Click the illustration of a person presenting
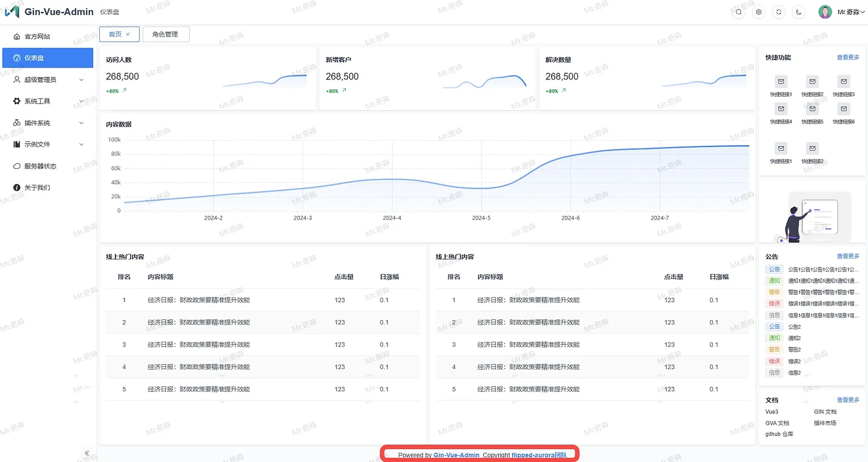This screenshot has height=462, width=868. pos(812,216)
